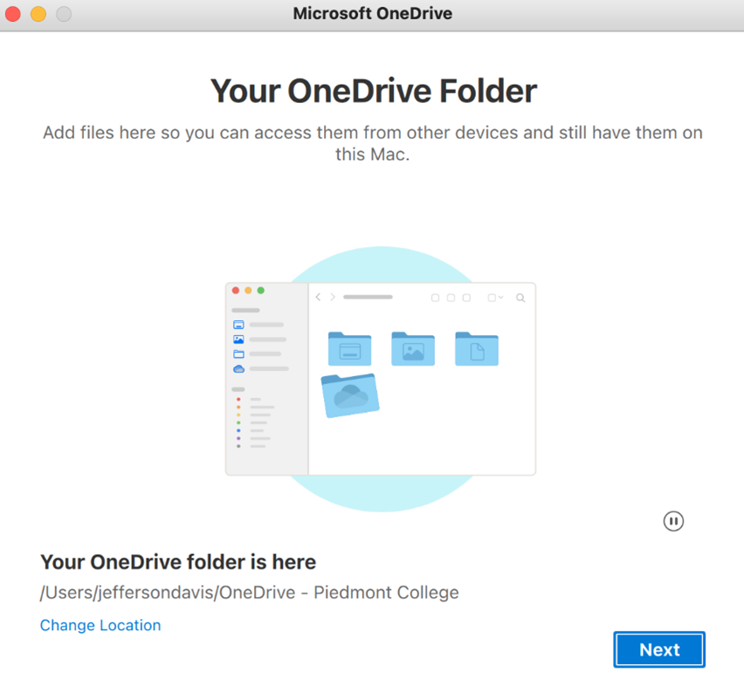Click the Microsoft OneDrive title bar
Image resolution: width=744 pixels, height=700 pixels.
click(x=373, y=13)
